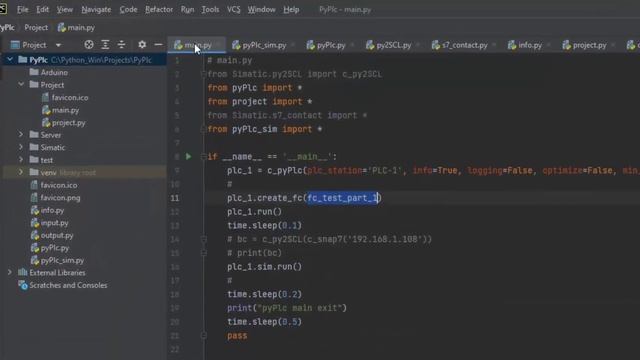640x360 pixels.
Task: Close the py2SCL.py tab
Action: 418,45
